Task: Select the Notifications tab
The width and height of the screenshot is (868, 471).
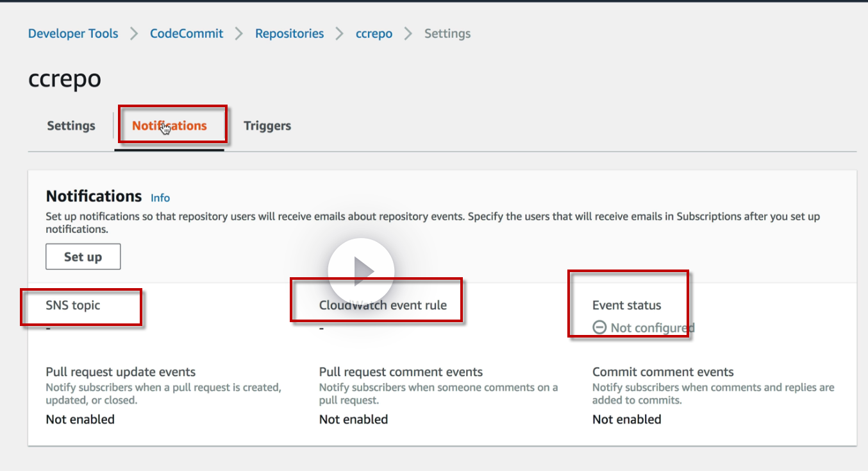Action: [169, 126]
